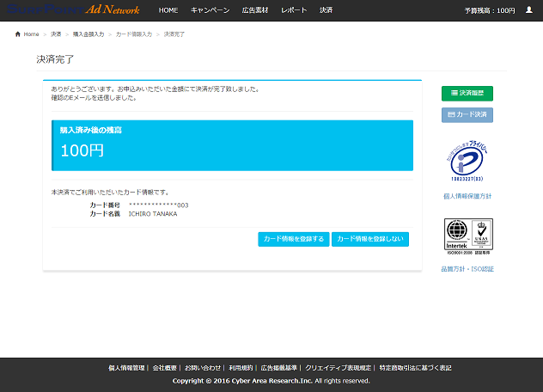The height and width of the screenshot is (392, 543).
Task: Click the カード決済 button
Action: [x=467, y=114]
